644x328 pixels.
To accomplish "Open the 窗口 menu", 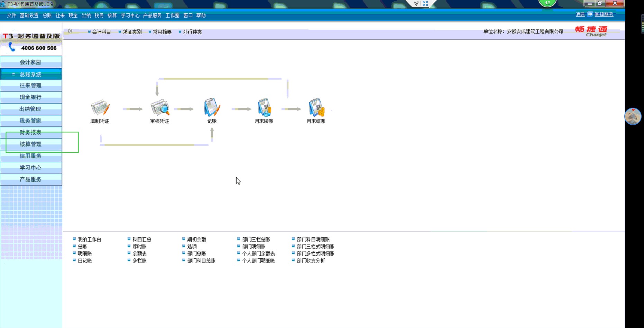I will (x=188, y=15).
